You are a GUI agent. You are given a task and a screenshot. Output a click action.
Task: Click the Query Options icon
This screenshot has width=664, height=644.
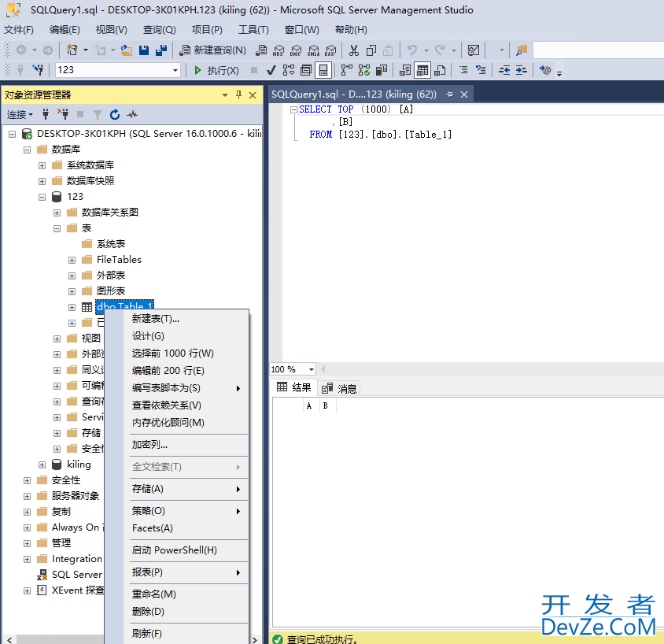coord(306,70)
